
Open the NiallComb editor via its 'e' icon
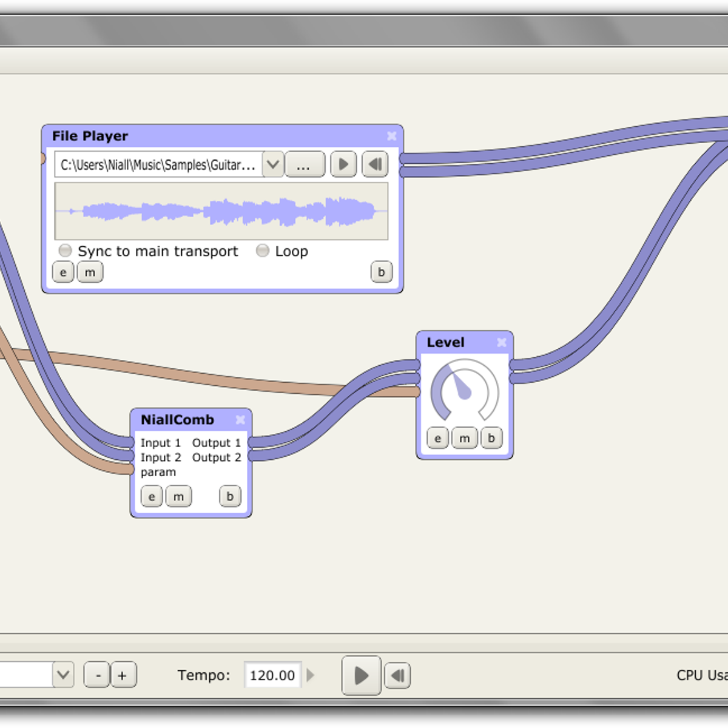click(152, 496)
